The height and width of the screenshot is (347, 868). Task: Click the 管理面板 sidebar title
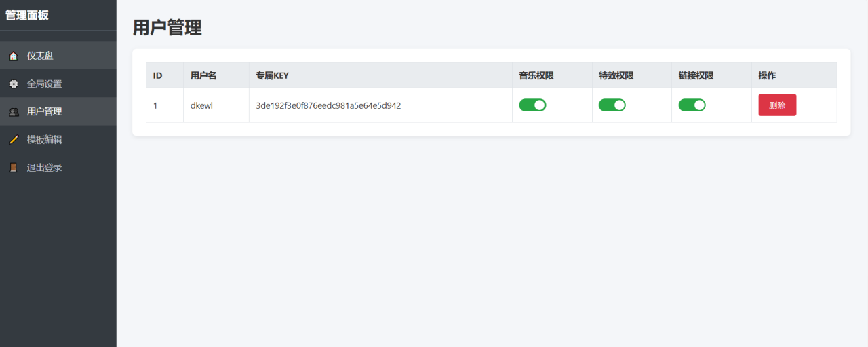[x=27, y=15]
